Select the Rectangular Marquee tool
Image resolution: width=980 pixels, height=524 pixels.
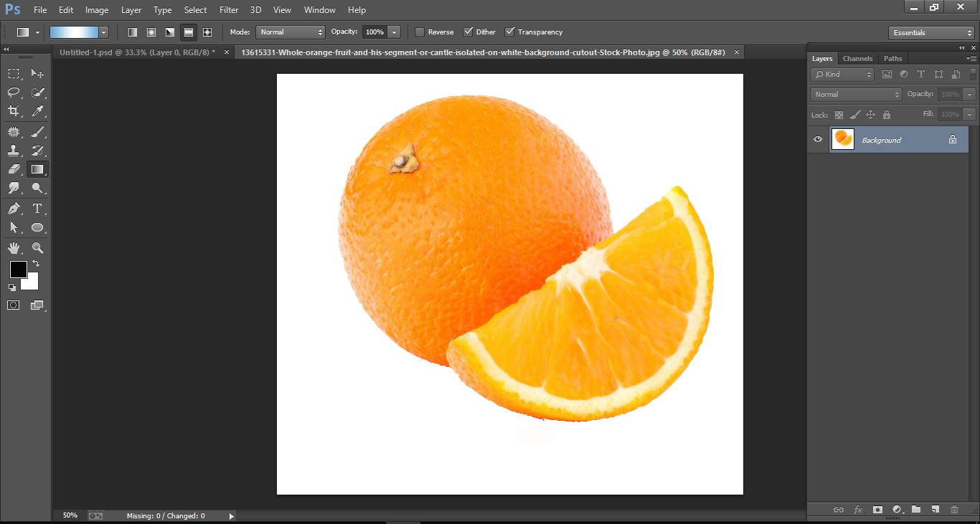coord(13,73)
